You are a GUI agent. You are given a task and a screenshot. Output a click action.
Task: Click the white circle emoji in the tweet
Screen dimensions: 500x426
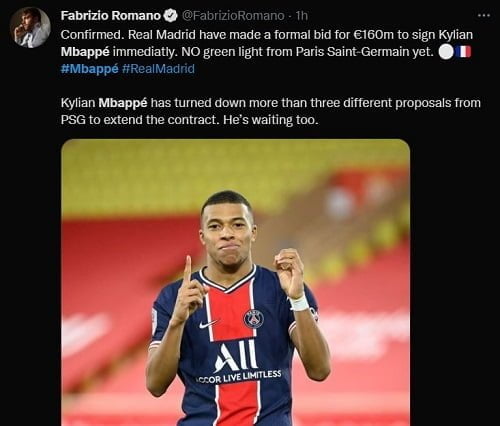(x=446, y=52)
